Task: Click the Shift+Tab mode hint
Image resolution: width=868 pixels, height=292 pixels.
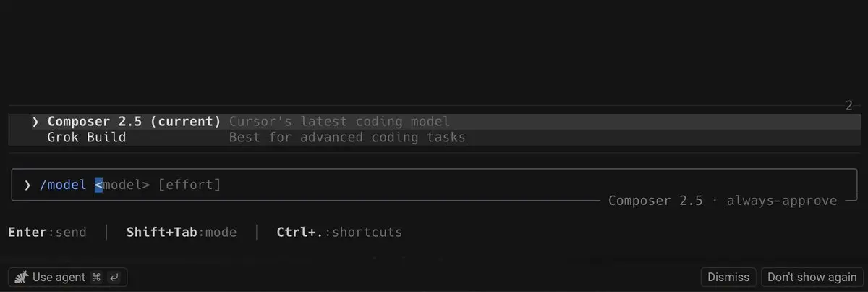Action: pyautogui.click(x=182, y=233)
